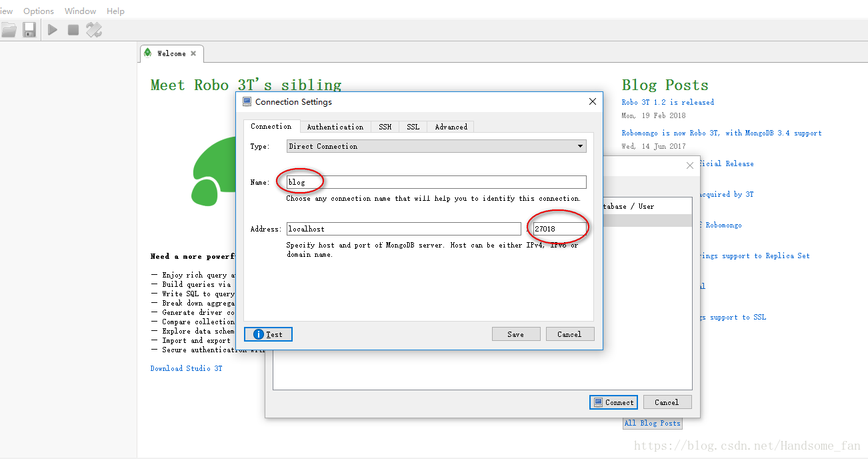Screen dimensions: 868x459
Task: Switch to the SSH tab
Action: [x=385, y=127]
